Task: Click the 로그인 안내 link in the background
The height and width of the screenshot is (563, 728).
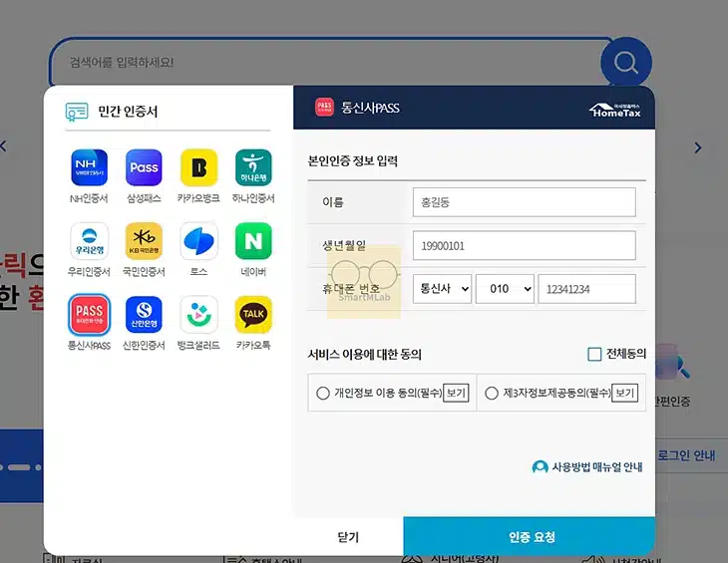Action: coord(686,455)
